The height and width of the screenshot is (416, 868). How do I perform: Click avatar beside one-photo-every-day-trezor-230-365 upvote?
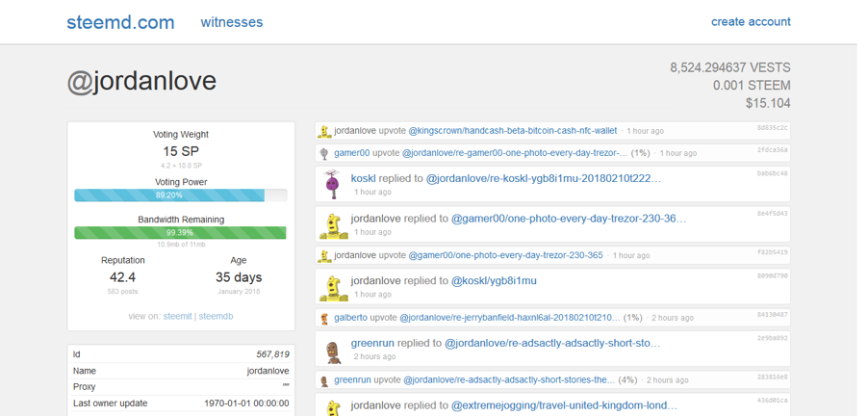click(324, 256)
